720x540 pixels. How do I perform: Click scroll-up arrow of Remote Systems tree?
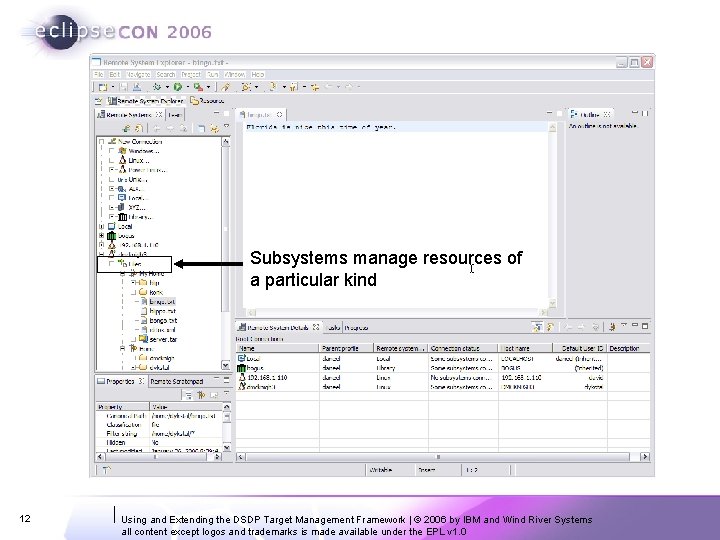click(x=225, y=142)
